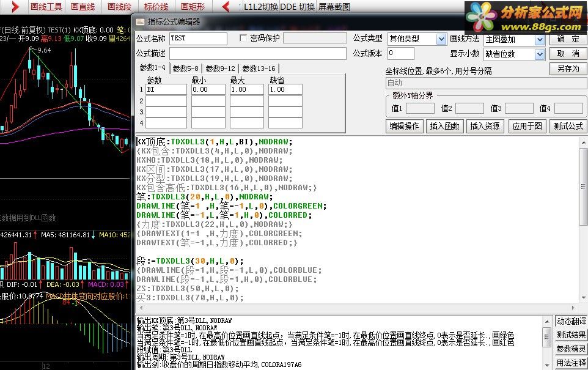Open the 公式类型 dropdown
Image resolution: width=588 pixels, height=370 pixels.
click(x=441, y=39)
